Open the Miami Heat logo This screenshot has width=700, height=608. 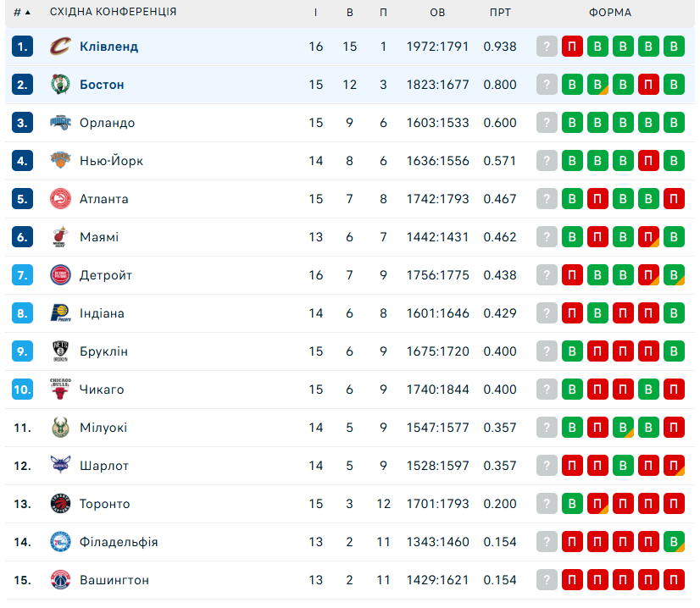point(60,237)
